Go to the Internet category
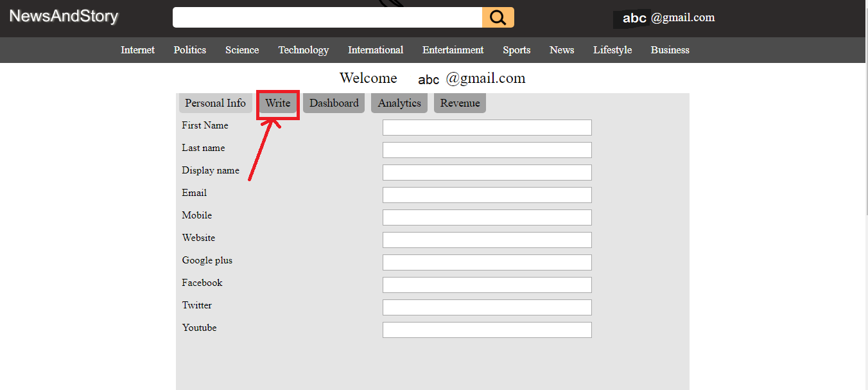 [x=137, y=50]
